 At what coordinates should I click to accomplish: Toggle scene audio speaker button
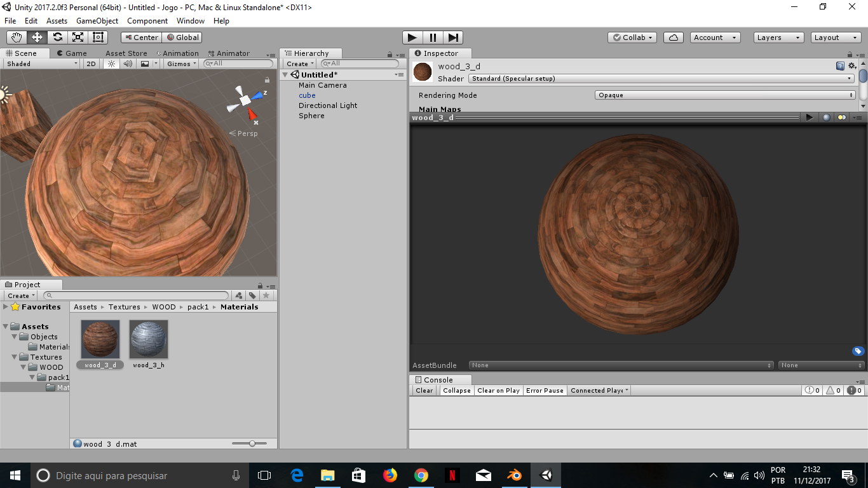point(128,64)
